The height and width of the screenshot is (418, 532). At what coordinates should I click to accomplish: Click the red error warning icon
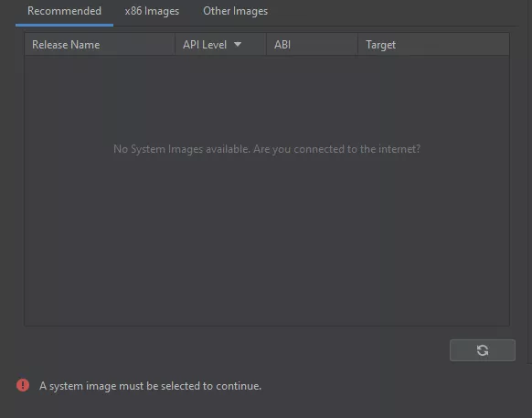tap(23, 385)
